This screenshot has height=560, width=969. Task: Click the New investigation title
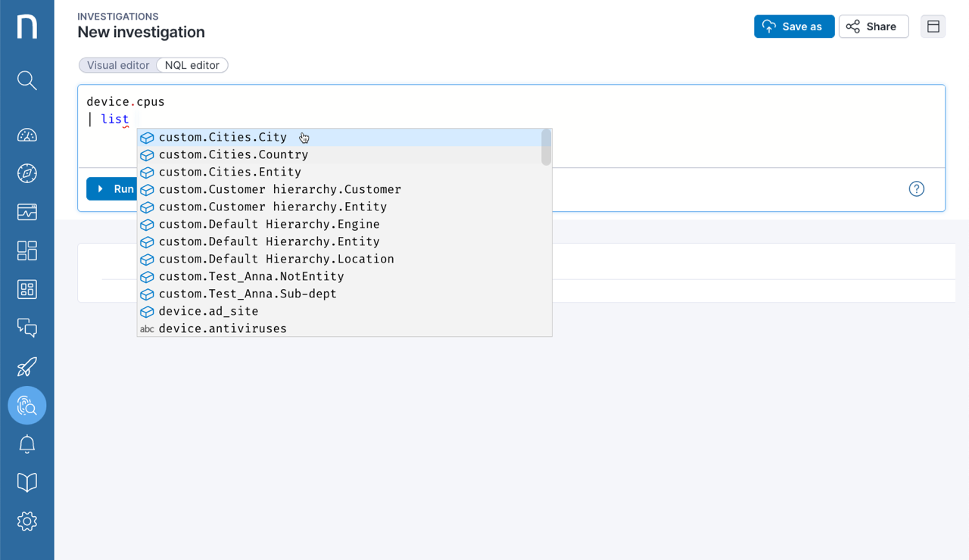(x=141, y=32)
